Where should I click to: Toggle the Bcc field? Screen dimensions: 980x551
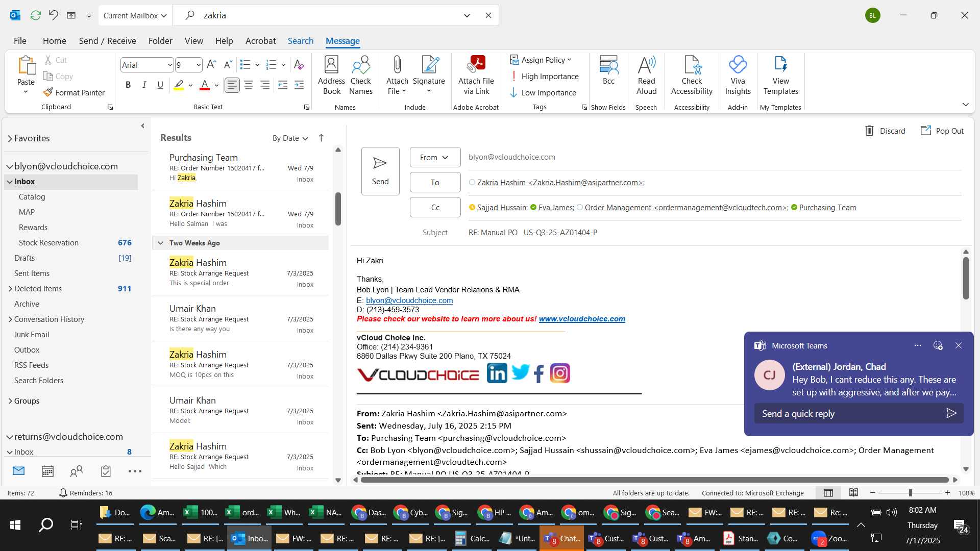[x=608, y=70]
